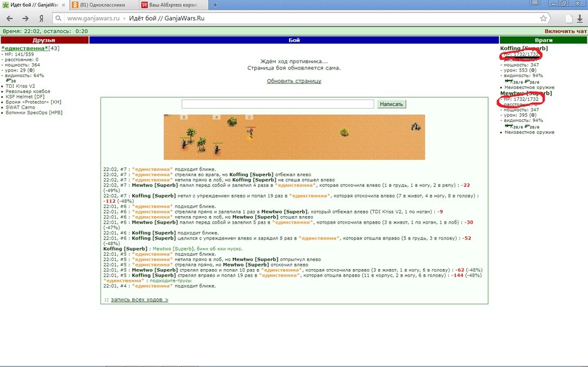588x367 pixels.
Task: Open Mewtwo [Superb] in the Враги panel
Action: [x=526, y=93]
